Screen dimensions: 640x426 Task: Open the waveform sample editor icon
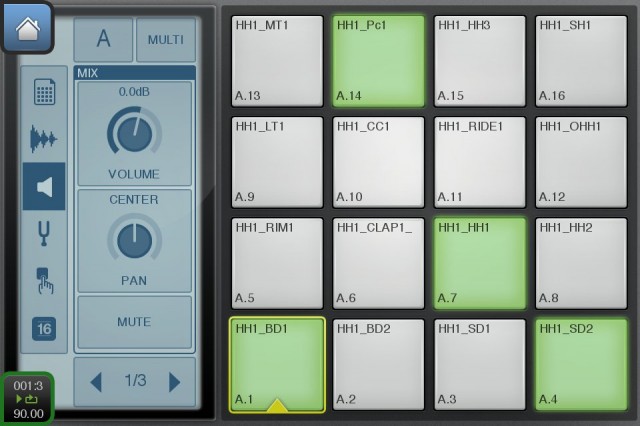click(x=44, y=139)
